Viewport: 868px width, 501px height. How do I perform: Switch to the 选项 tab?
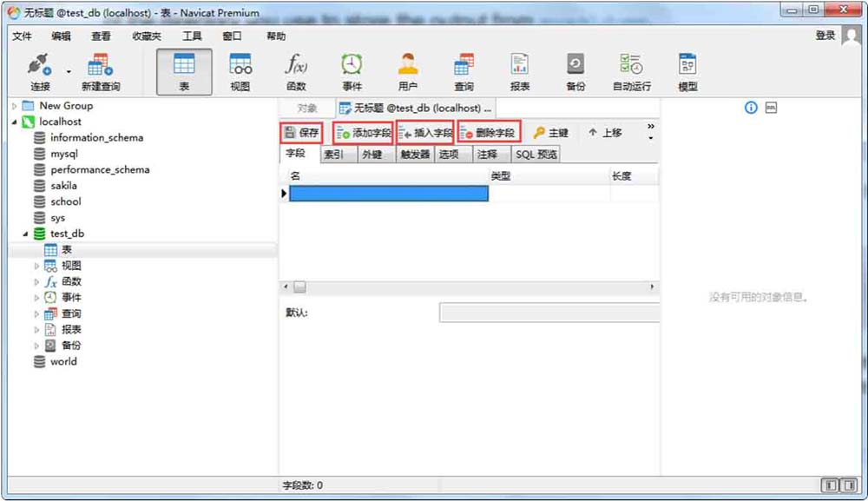click(x=453, y=155)
